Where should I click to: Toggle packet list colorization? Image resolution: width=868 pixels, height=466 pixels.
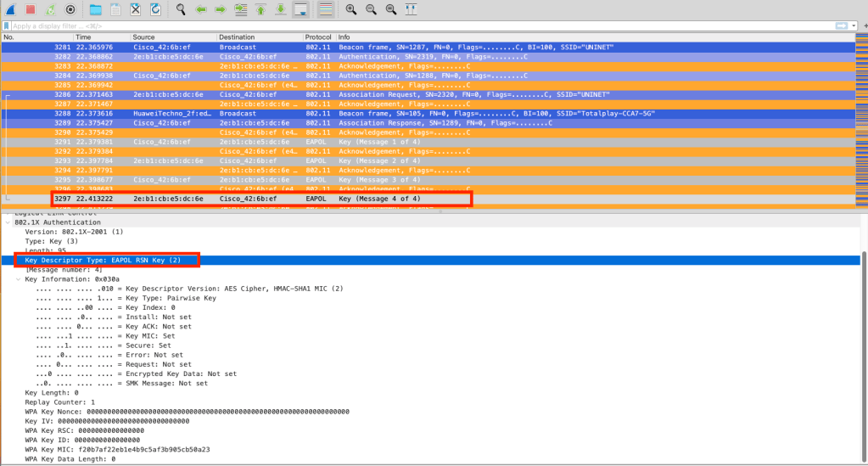click(325, 9)
